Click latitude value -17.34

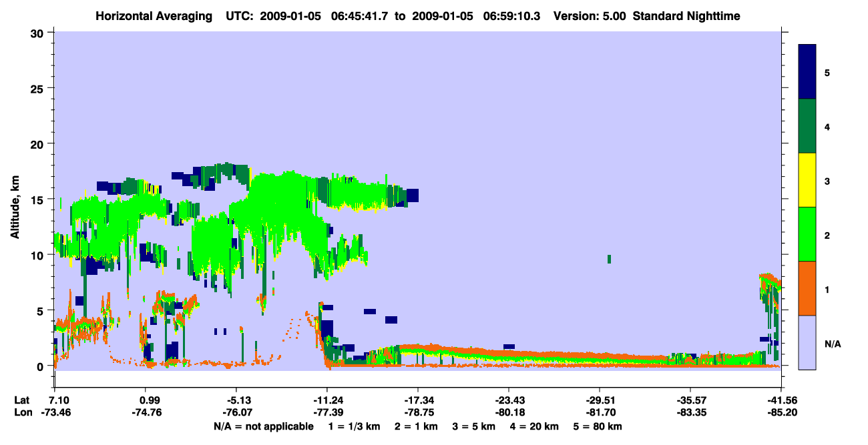coord(418,400)
